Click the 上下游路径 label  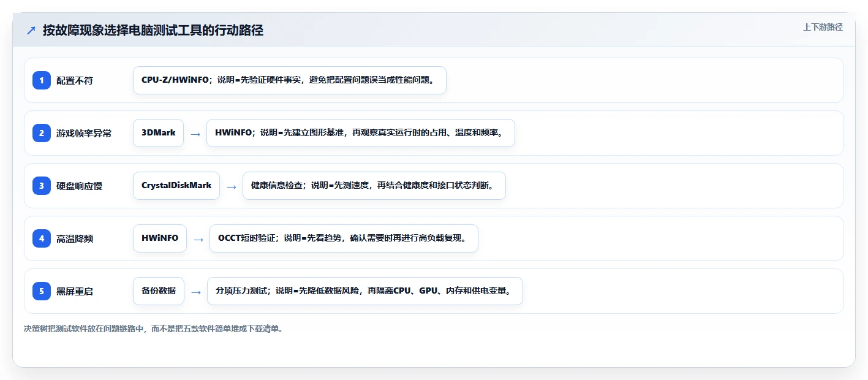click(823, 27)
